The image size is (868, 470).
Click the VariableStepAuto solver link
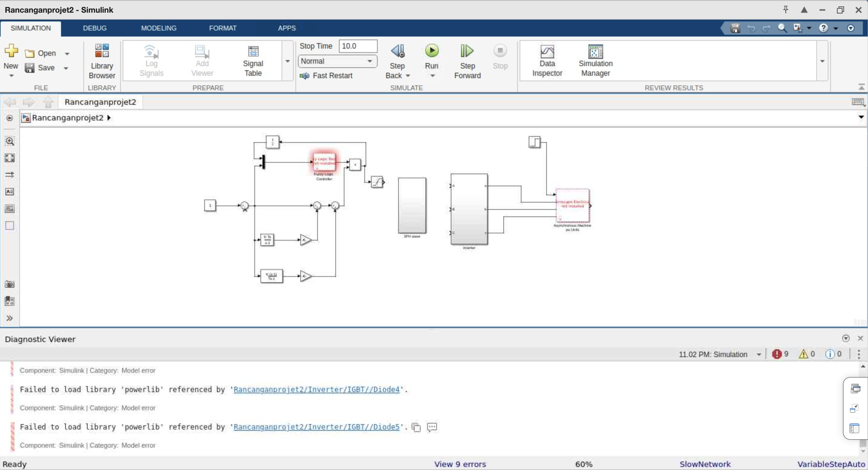(x=832, y=464)
